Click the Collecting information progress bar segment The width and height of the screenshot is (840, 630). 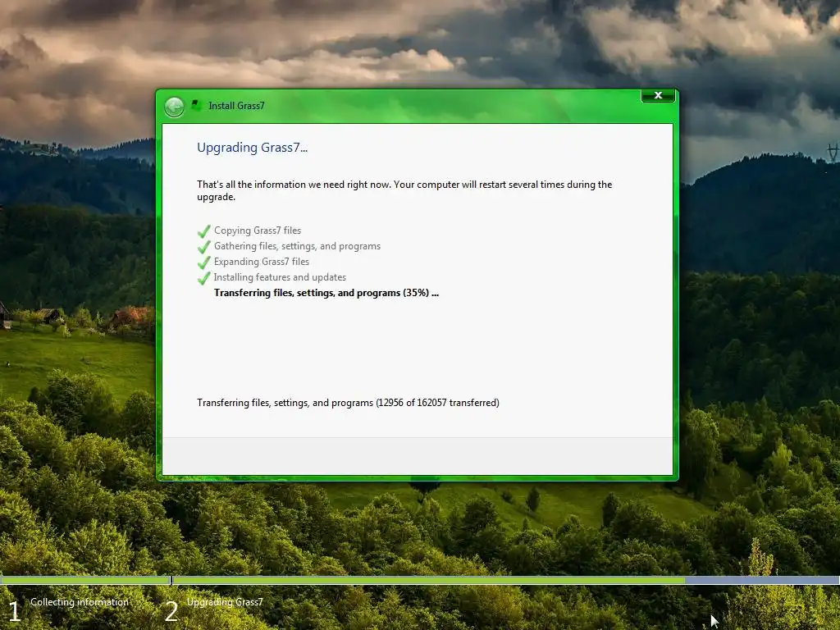click(84, 580)
